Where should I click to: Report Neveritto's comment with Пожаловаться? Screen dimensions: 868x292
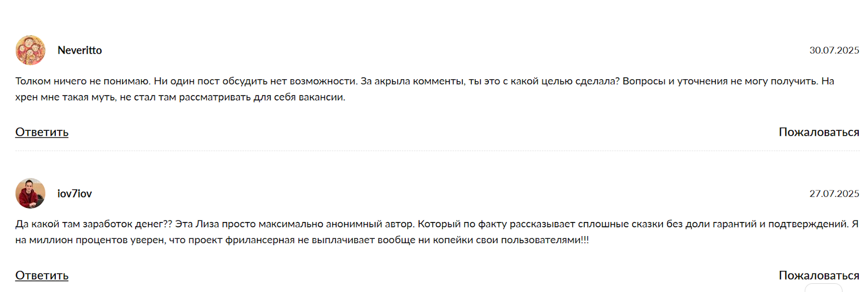[819, 132]
